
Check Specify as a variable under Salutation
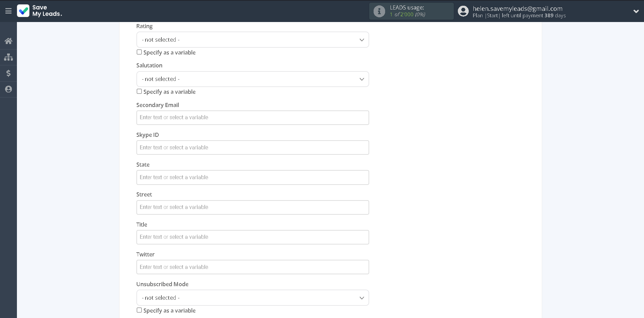point(139,91)
